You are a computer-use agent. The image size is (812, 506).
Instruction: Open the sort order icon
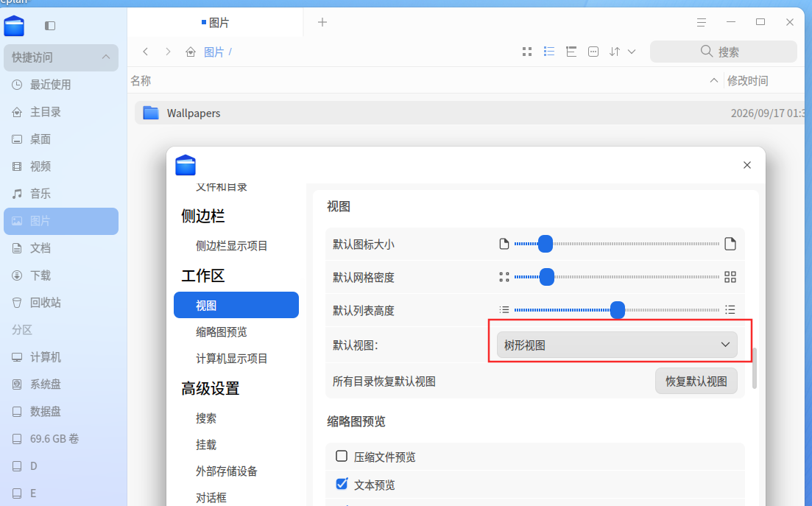click(x=615, y=52)
